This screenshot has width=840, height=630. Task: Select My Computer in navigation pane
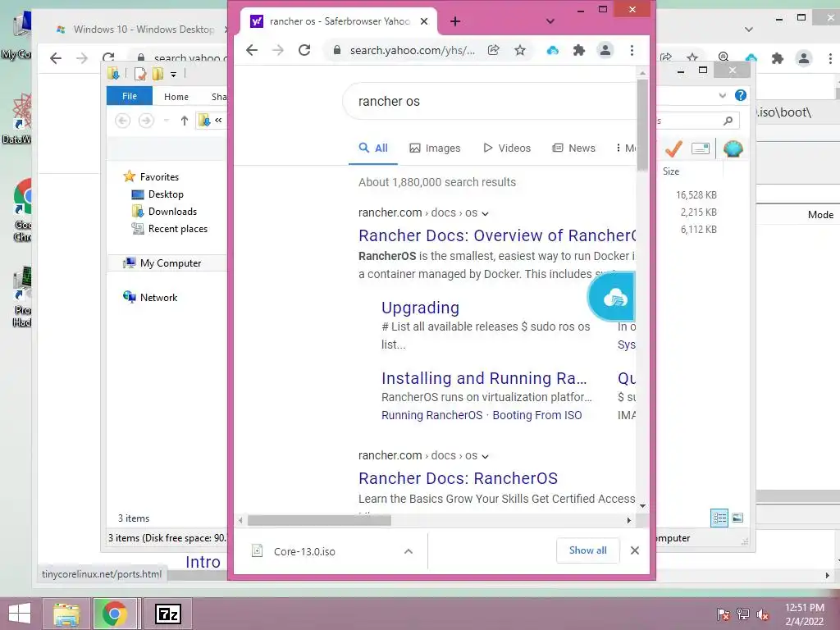(171, 263)
